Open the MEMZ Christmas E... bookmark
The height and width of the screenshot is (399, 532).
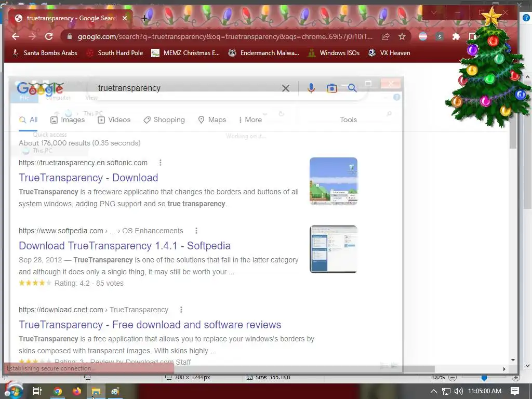point(185,53)
